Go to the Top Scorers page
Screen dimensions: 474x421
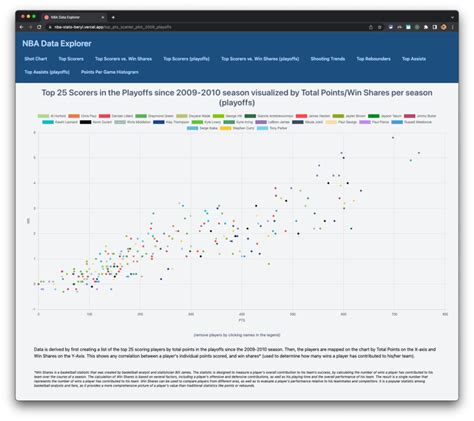[x=71, y=59]
